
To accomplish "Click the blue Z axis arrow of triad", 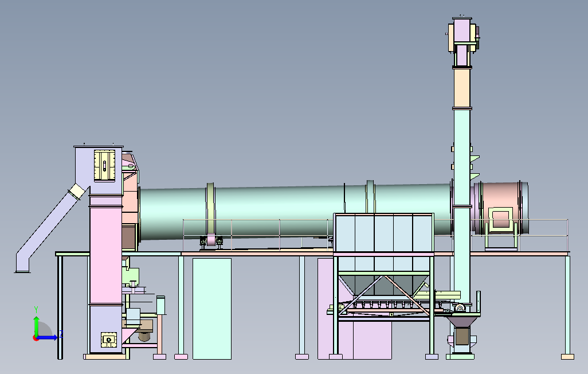I will click(48, 338).
